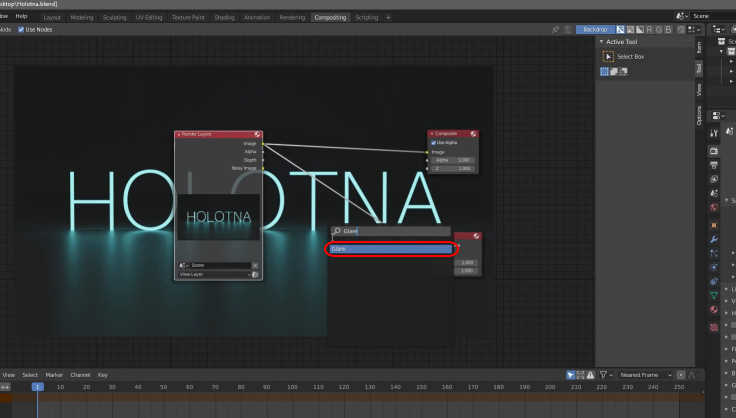Click the node search text field
Image resolution: width=736 pixels, height=418 pixels.
391,231
